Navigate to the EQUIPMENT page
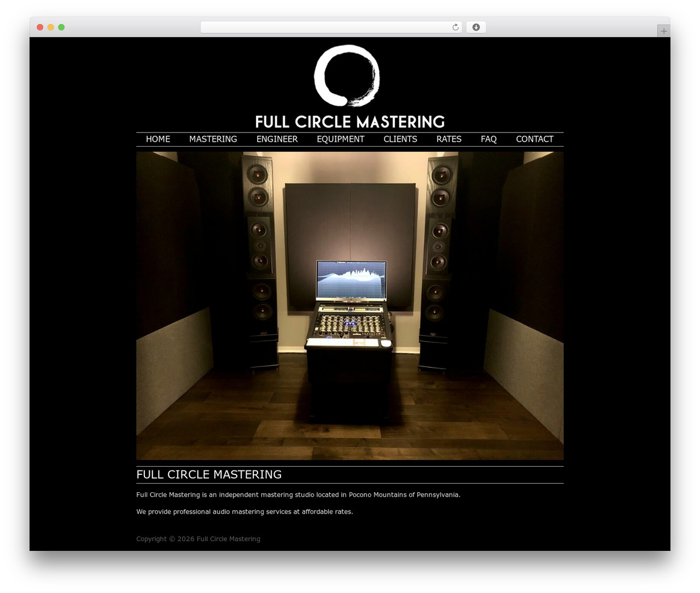The height and width of the screenshot is (593, 700). click(x=341, y=139)
